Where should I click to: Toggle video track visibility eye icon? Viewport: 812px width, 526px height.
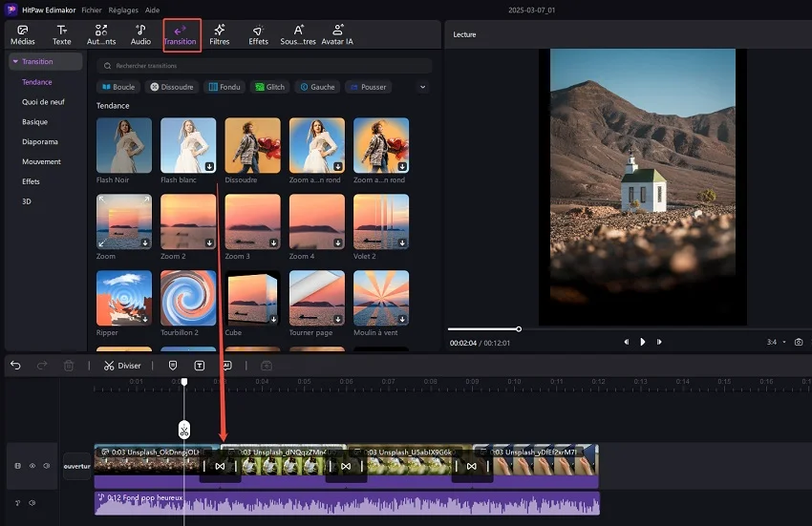tap(32, 466)
